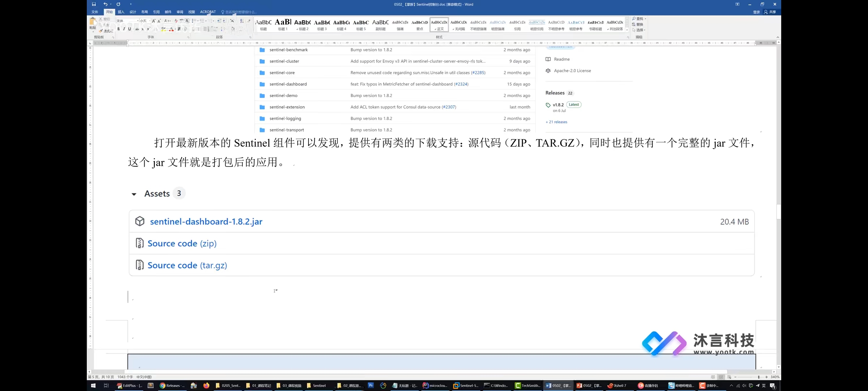Image resolution: width=868 pixels, height=391 pixels.
Task: Save the document with the floppy icon
Action: click(94, 4)
